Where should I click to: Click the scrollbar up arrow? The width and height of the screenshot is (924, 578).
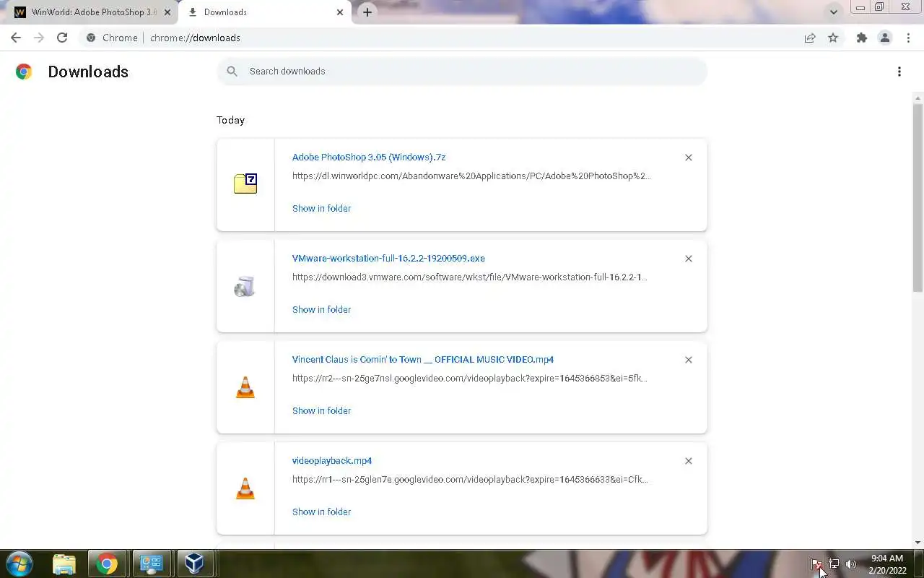pos(918,98)
